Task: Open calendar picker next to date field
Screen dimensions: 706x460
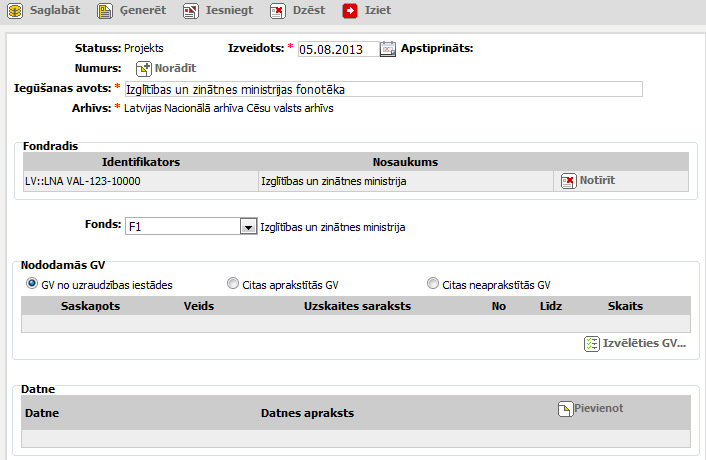Action: tap(388, 49)
